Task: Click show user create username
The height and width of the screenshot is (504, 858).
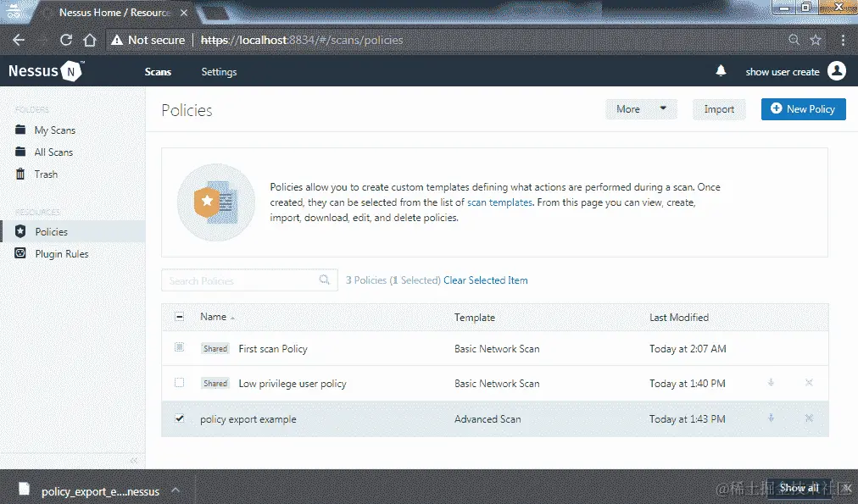Action: click(783, 72)
